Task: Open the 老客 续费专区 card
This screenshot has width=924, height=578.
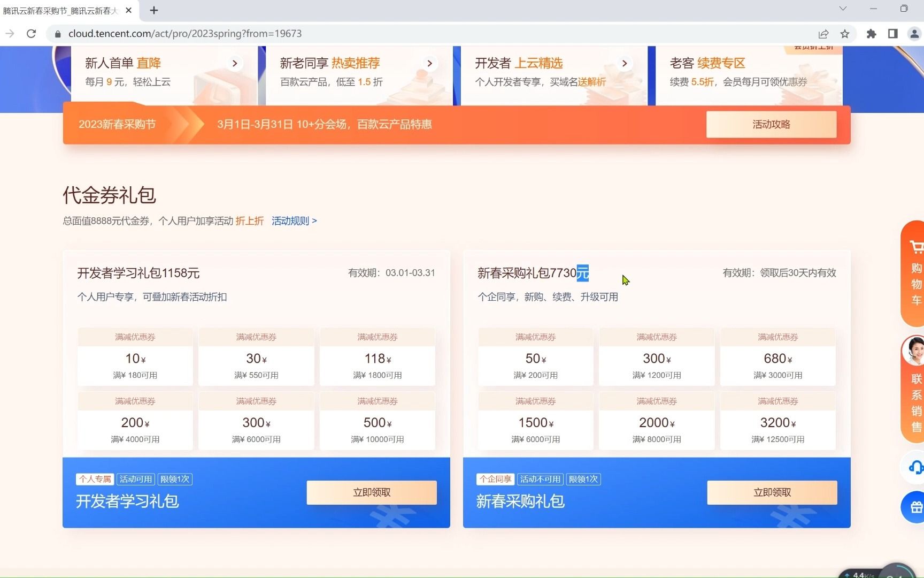Action: [x=749, y=75]
